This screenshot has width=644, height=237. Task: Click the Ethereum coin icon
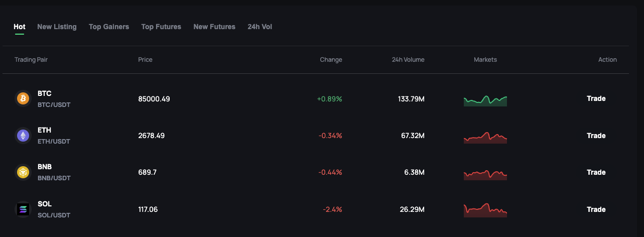[x=23, y=136]
